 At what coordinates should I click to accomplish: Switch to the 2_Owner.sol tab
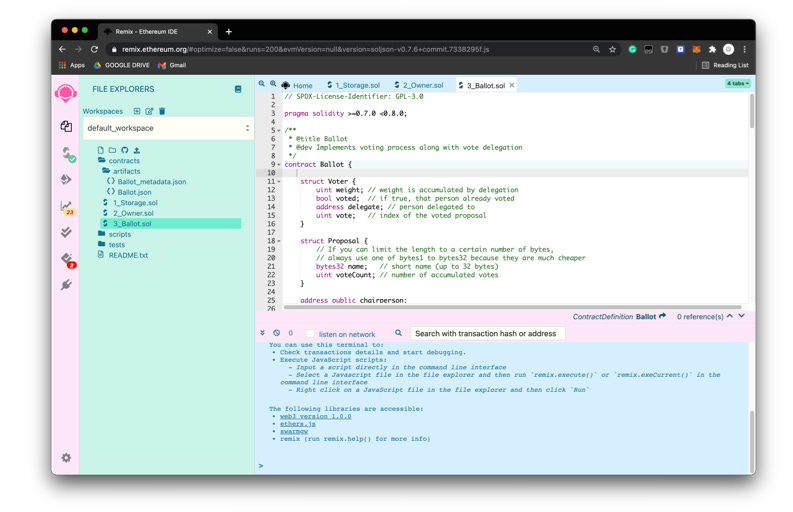pos(419,86)
